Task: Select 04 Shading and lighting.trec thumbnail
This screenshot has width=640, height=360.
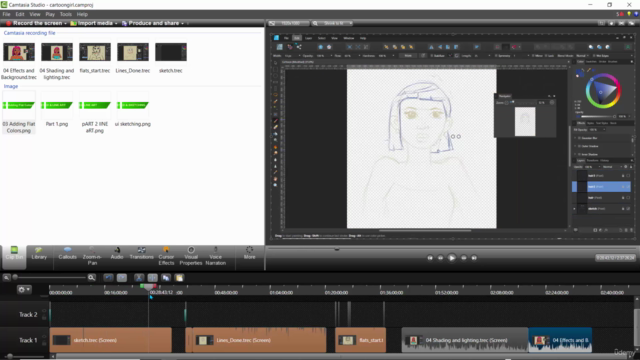Action: tap(57, 52)
